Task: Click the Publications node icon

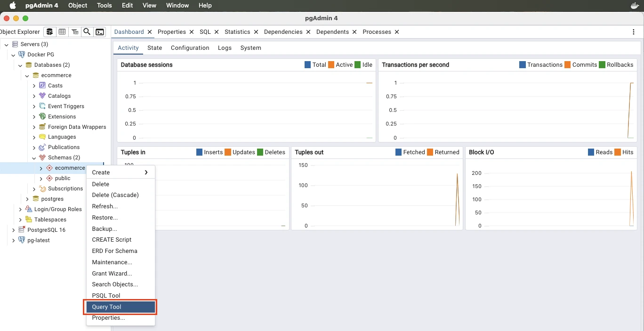Action: [42, 147]
